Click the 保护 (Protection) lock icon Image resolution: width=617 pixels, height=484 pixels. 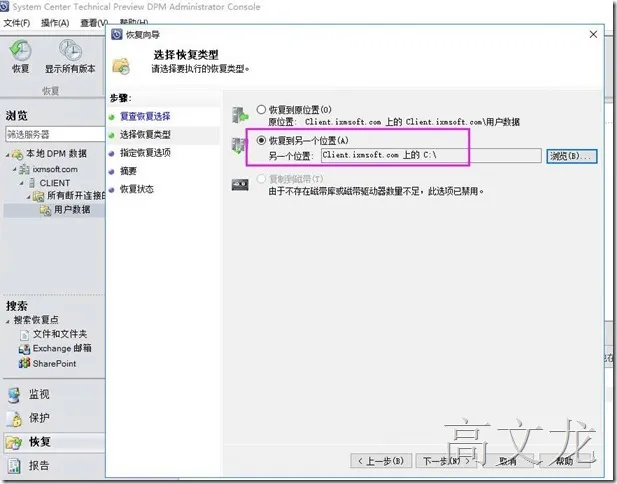pyautogui.click(x=15, y=419)
